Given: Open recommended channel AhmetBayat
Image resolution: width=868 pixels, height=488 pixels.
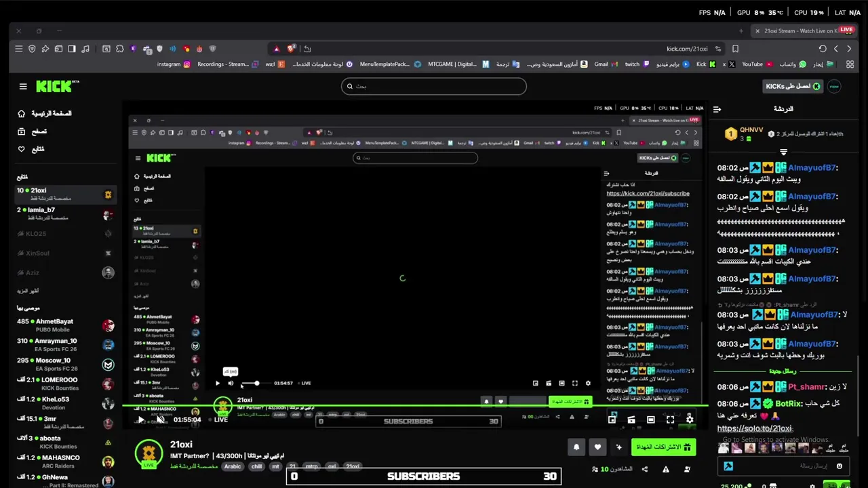Looking at the screenshot, I should pyautogui.click(x=64, y=325).
